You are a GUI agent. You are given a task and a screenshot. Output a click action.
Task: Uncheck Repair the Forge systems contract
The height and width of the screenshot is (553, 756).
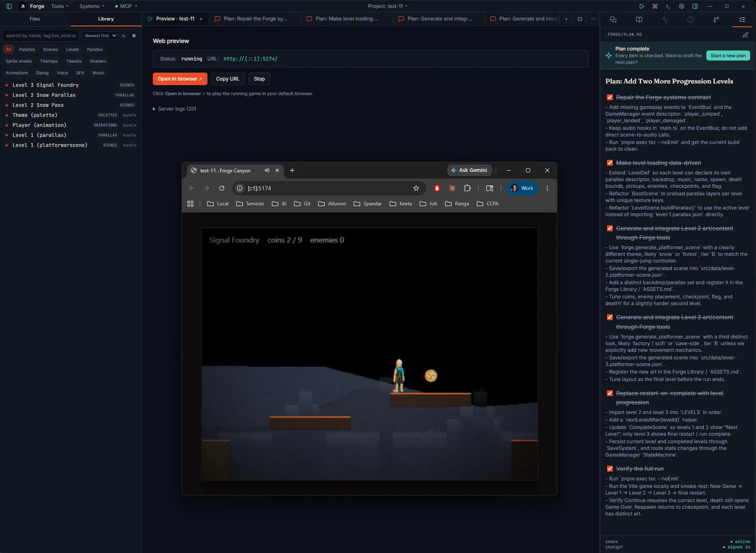[610, 97]
